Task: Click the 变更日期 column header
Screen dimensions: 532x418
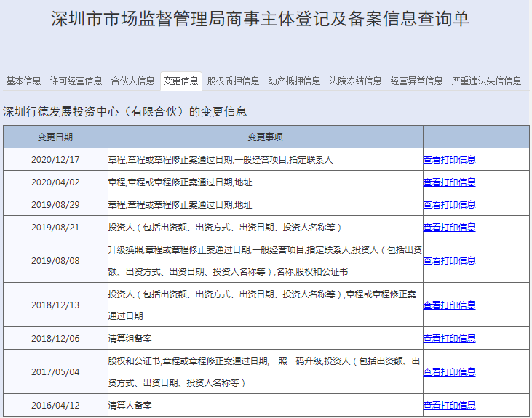Action: (x=55, y=137)
